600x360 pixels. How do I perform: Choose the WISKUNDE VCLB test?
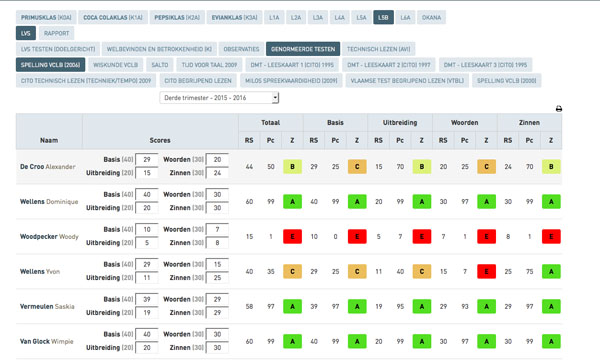(116, 65)
